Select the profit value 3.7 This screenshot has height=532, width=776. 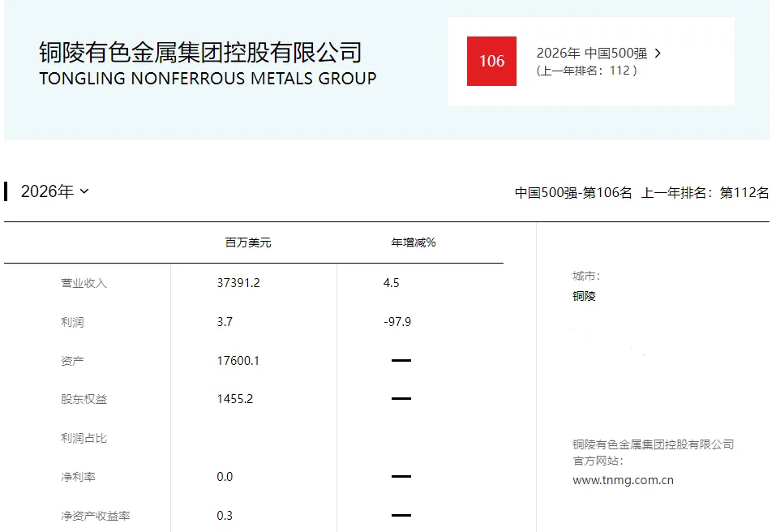[x=225, y=322]
